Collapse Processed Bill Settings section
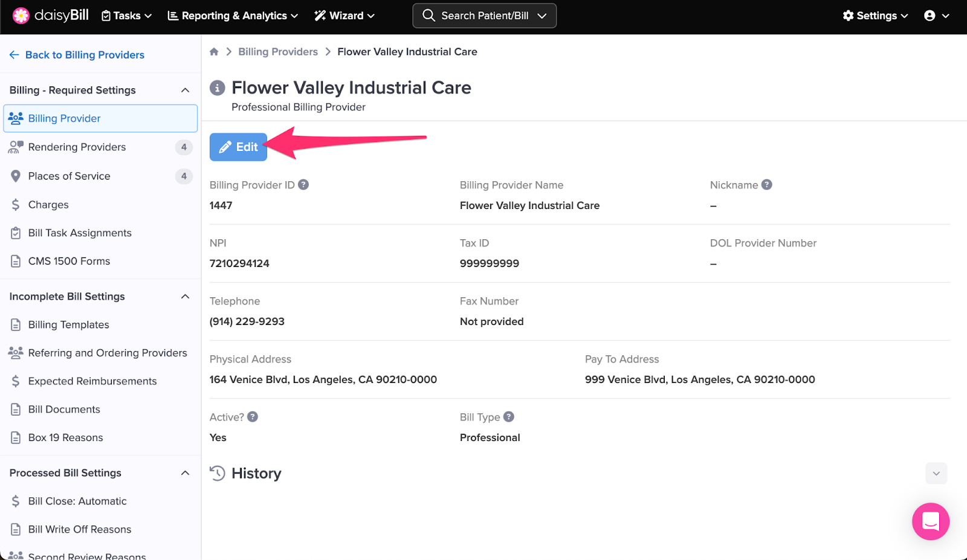 click(x=185, y=473)
